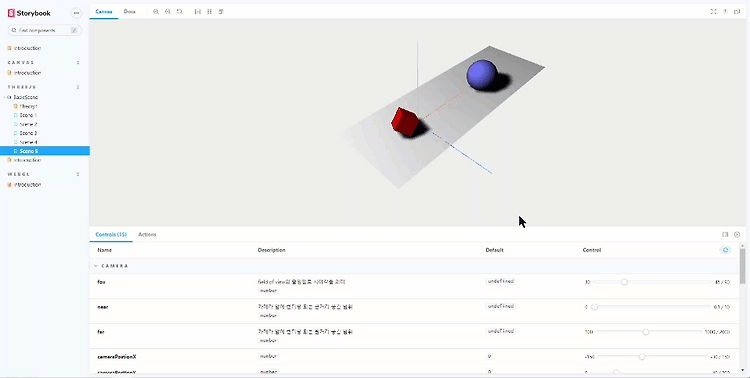This screenshot has width=750, height=378.
Task: Click the cameraPositionX slider track
Action: coord(652,356)
